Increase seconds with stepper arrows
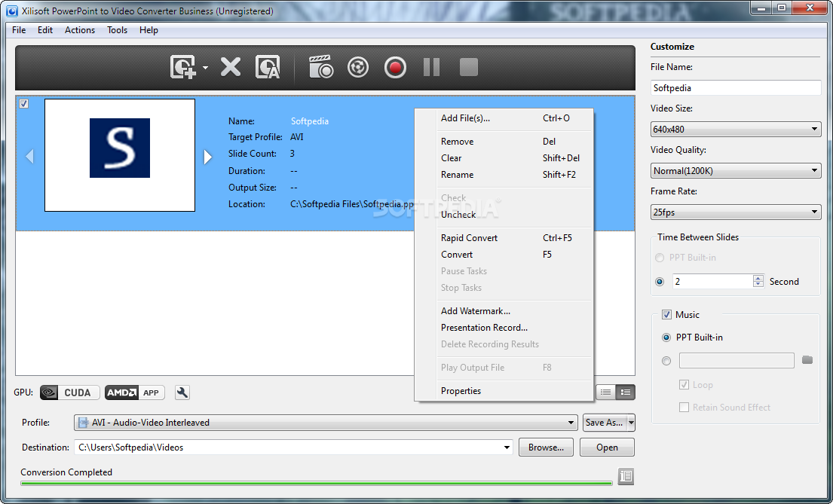 [758, 278]
